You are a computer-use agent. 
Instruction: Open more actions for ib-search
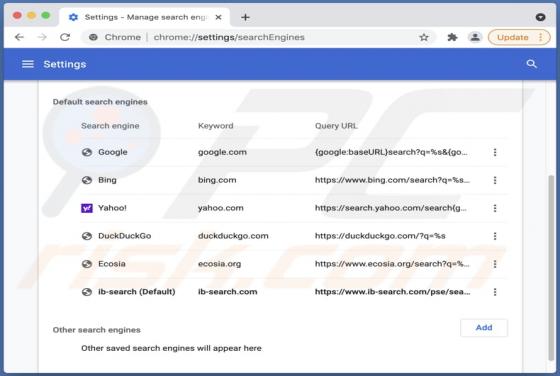point(495,292)
